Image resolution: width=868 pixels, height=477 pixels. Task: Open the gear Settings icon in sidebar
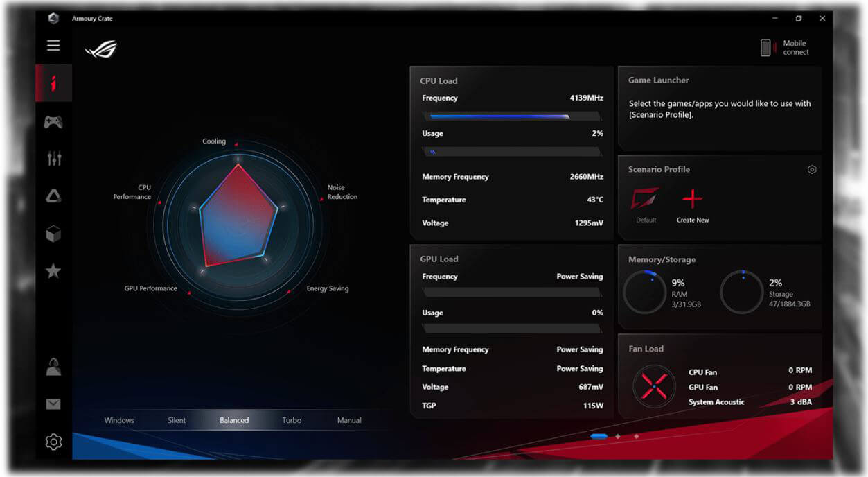[x=53, y=442]
